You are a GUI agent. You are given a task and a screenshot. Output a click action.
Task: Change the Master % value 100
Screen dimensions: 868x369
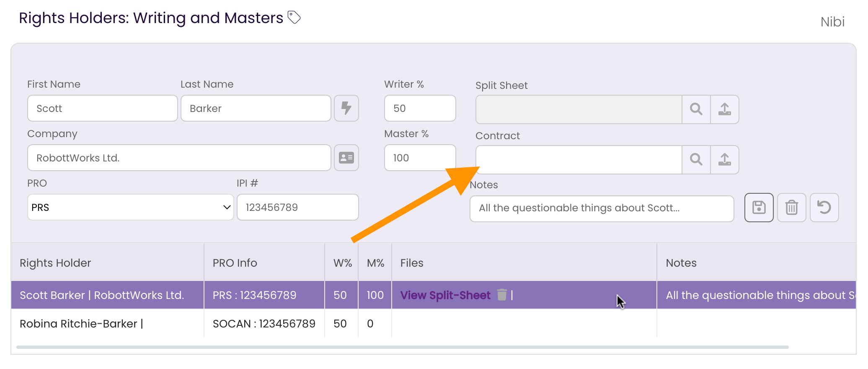point(420,158)
